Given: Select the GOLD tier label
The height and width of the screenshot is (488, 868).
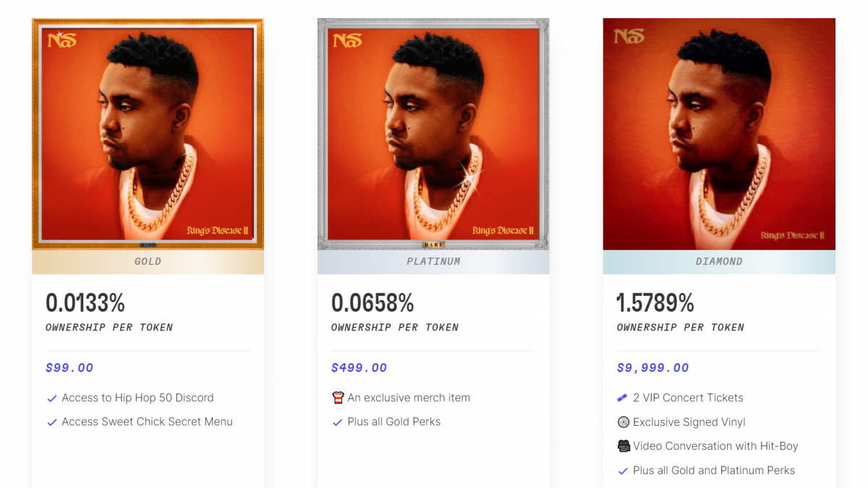Looking at the screenshot, I should [x=148, y=262].
